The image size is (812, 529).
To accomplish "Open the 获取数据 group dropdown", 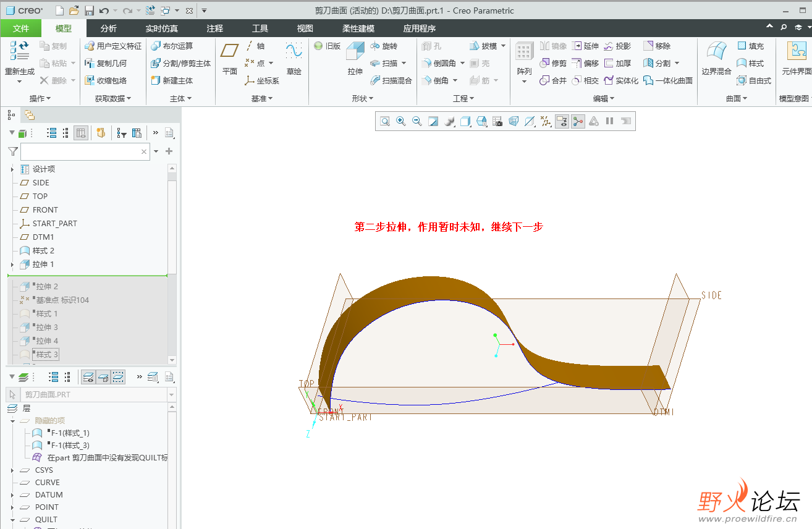I will click(113, 98).
